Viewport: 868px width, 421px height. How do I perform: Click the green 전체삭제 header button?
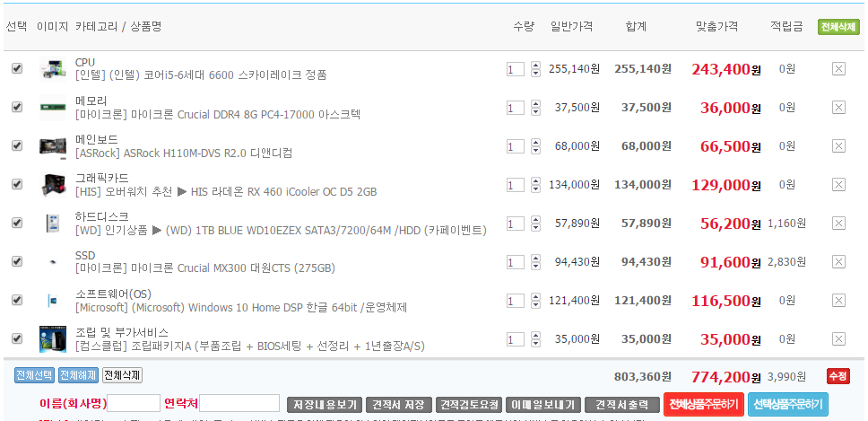click(x=838, y=27)
